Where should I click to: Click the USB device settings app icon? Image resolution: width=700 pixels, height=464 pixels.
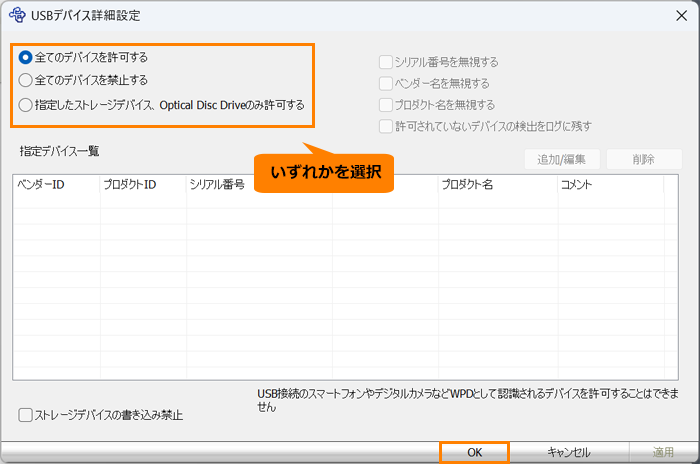point(17,15)
